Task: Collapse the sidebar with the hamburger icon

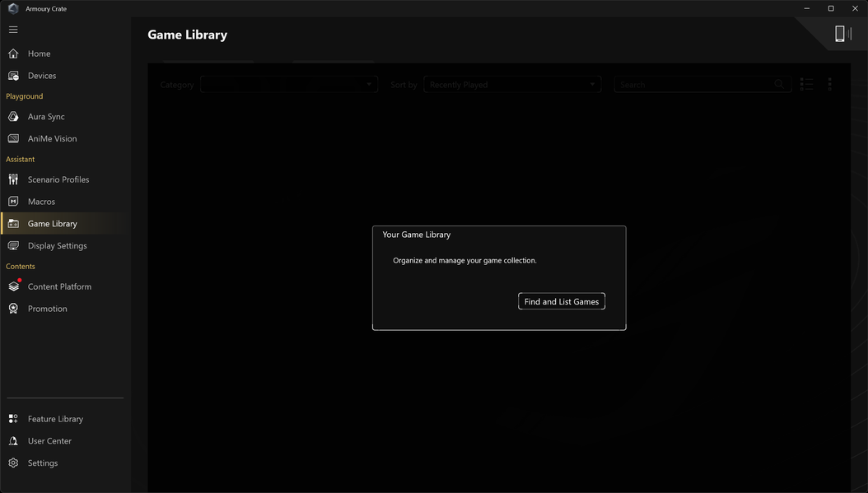Action: pos(13,30)
